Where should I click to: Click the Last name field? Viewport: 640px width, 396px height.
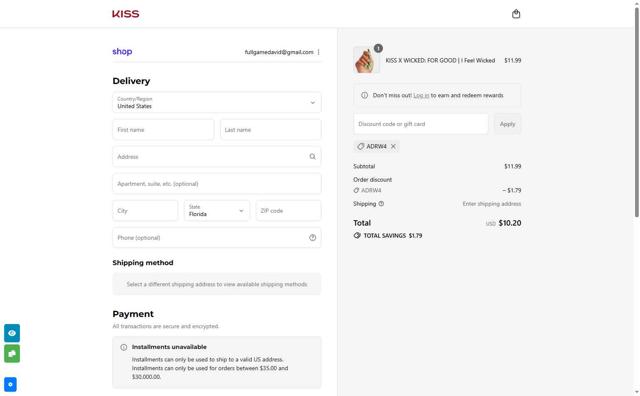[271, 130]
